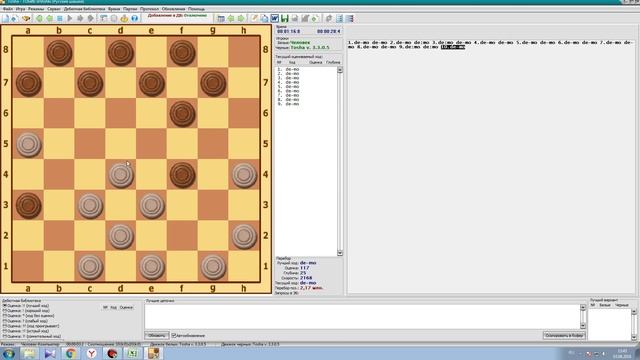640x360 pixels.
Task: Export notation with the Word icon
Action: click(x=274, y=18)
